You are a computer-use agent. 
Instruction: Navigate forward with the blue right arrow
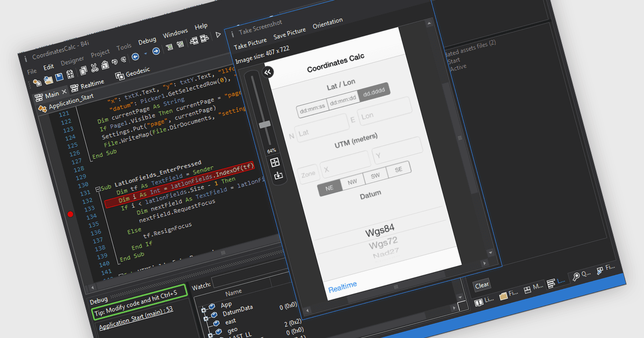coord(156,51)
